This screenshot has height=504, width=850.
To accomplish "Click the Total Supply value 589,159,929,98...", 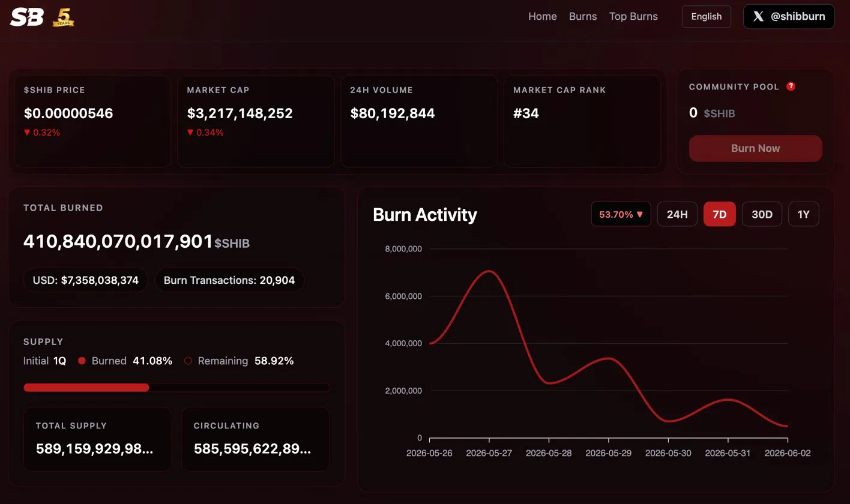I will click(x=95, y=449).
